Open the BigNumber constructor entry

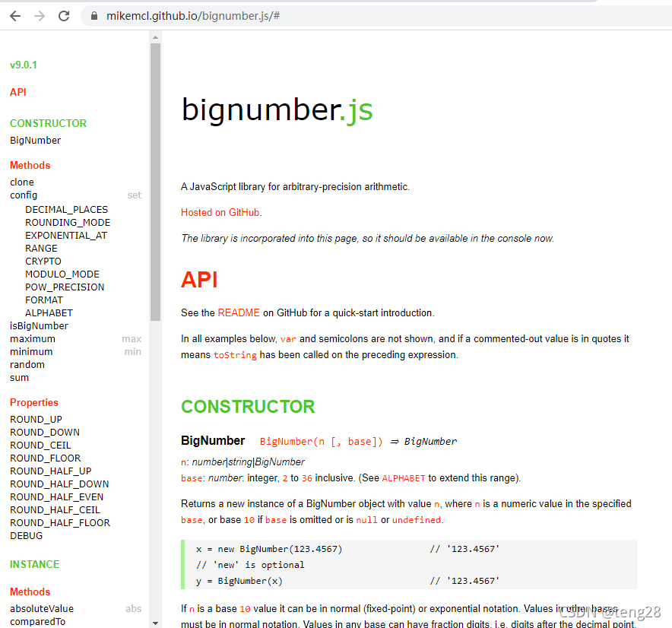(x=35, y=140)
